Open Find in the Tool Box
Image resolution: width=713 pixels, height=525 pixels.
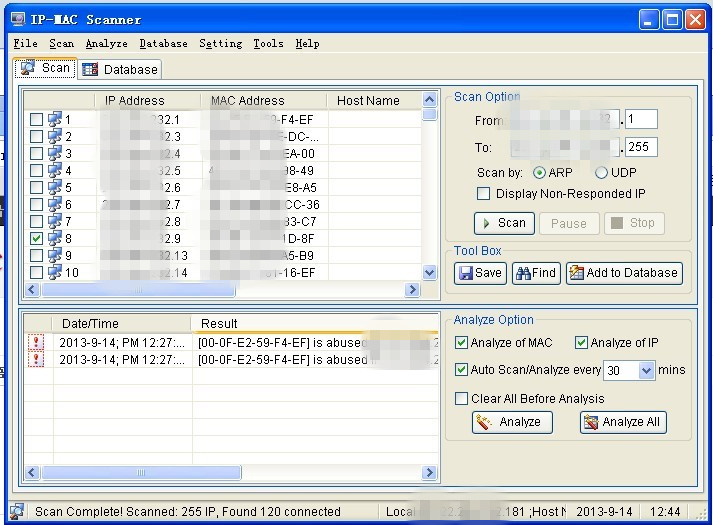click(536, 273)
